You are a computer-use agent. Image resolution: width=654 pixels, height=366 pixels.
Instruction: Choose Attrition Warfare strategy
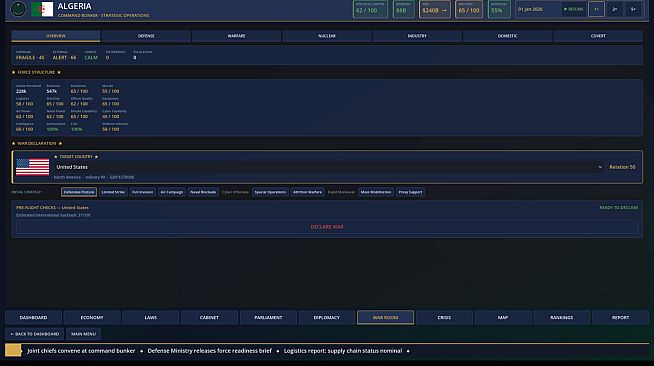(x=307, y=192)
